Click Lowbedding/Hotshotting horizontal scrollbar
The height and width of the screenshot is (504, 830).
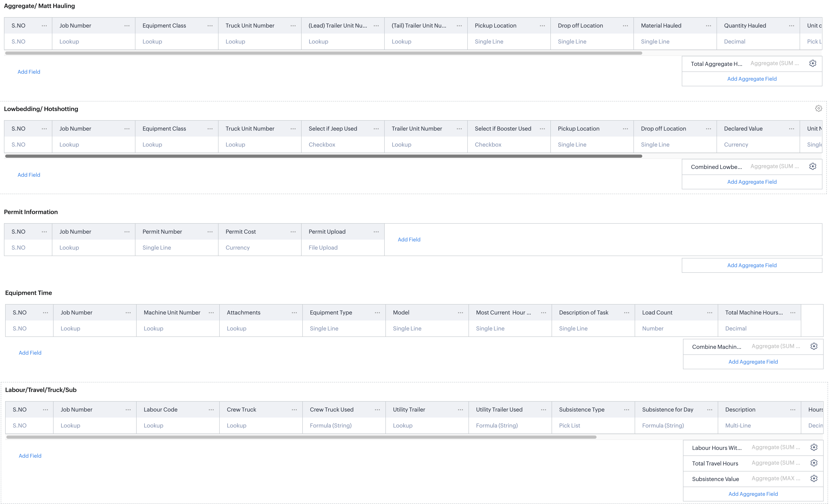324,156
